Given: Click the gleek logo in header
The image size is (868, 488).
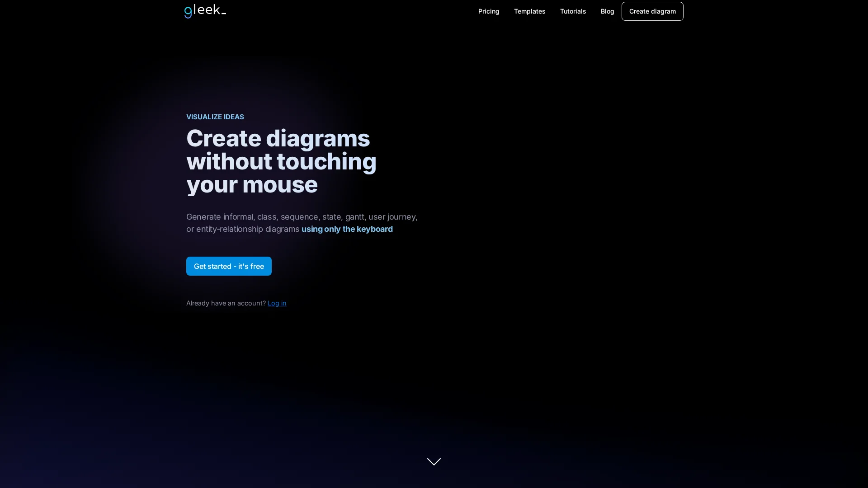Looking at the screenshot, I should [x=205, y=11].
